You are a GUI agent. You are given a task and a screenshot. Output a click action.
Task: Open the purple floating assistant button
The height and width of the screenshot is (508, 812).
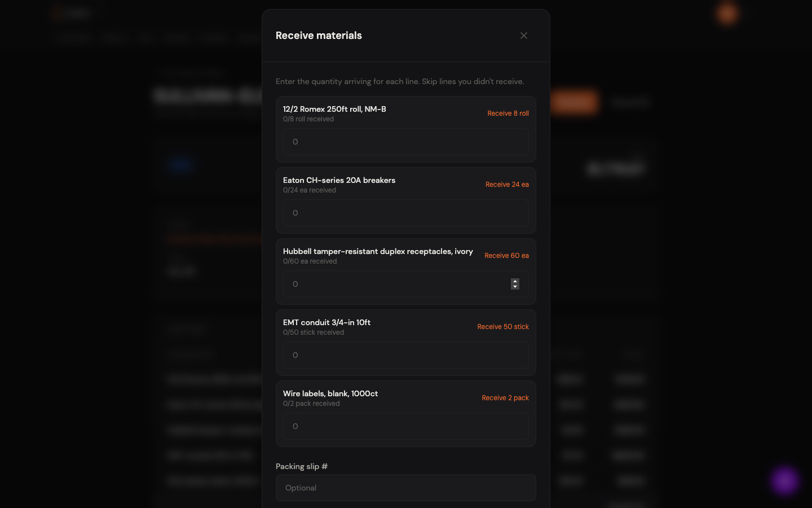pyautogui.click(x=785, y=481)
